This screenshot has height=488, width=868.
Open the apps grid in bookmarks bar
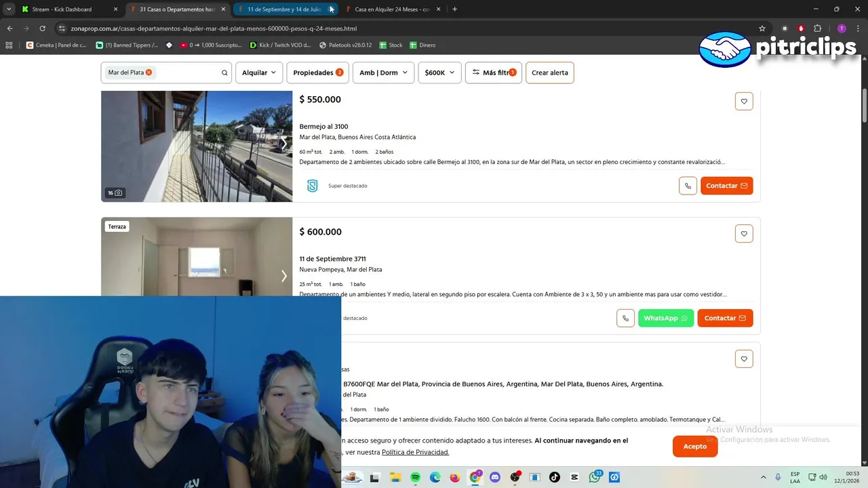click(9, 45)
